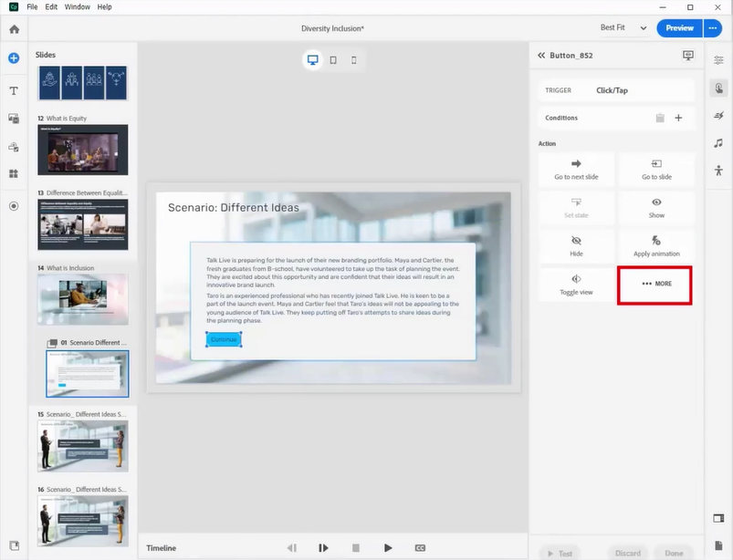Select the 01 Scenario Different thumbnail
This screenshot has height=560, width=733.
[88, 374]
